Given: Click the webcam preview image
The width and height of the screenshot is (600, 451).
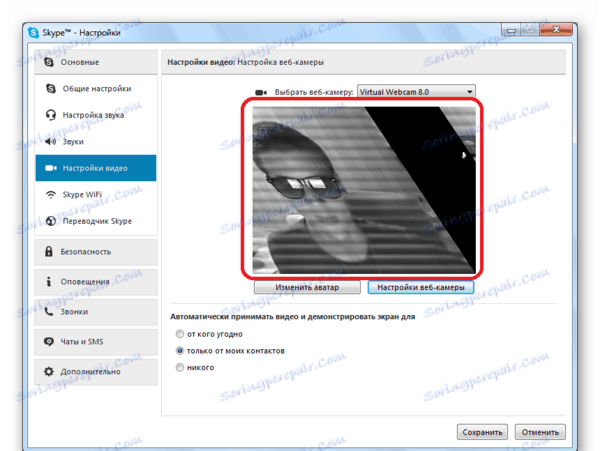Looking at the screenshot, I should tap(364, 190).
